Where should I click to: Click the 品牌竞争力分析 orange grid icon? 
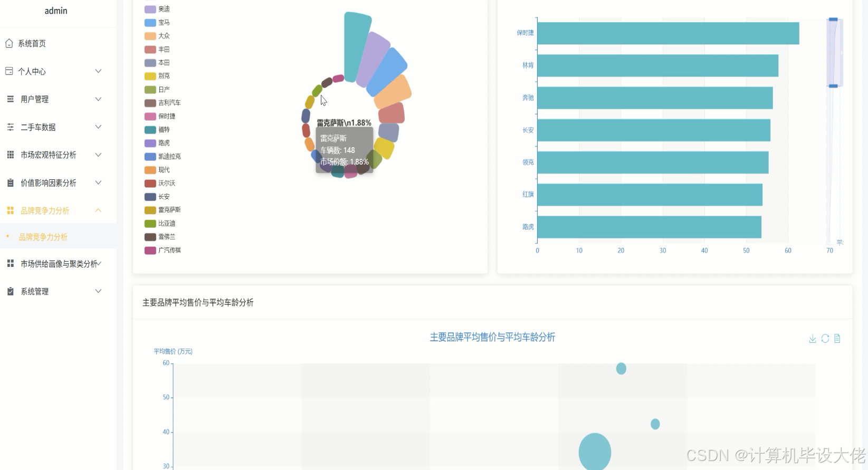tap(10, 210)
